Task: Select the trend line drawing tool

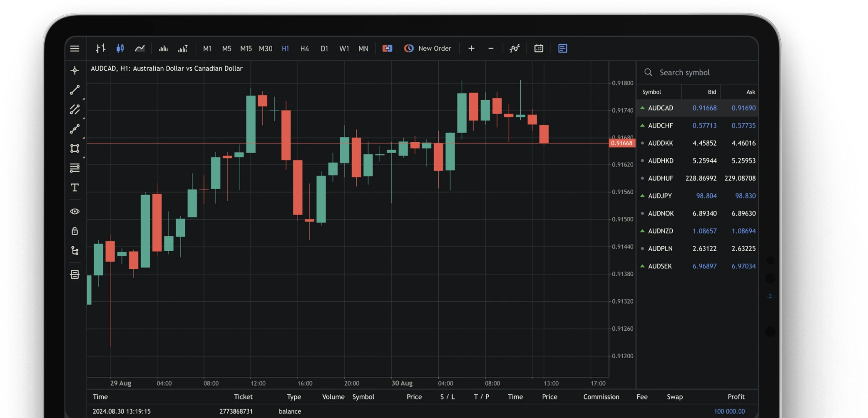Action: point(75,90)
